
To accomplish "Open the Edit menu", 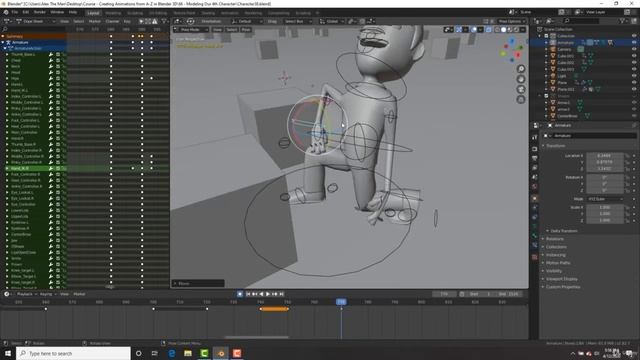I will pyautogui.click(x=26, y=12).
